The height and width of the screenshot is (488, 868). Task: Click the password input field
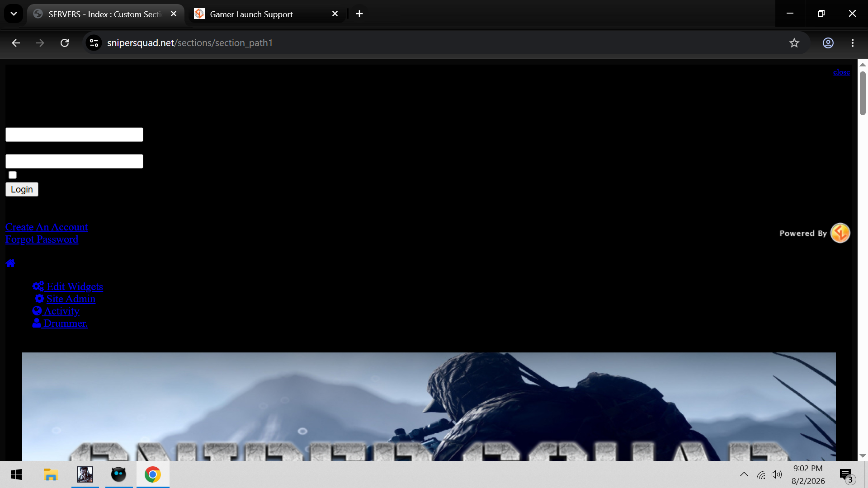tap(74, 161)
